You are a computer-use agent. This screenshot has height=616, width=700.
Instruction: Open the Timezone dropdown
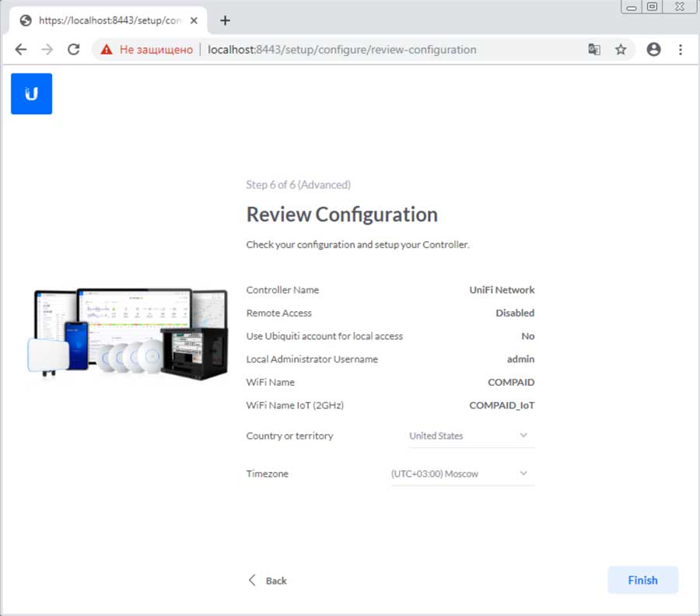pyautogui.click(x=463, y=474)
